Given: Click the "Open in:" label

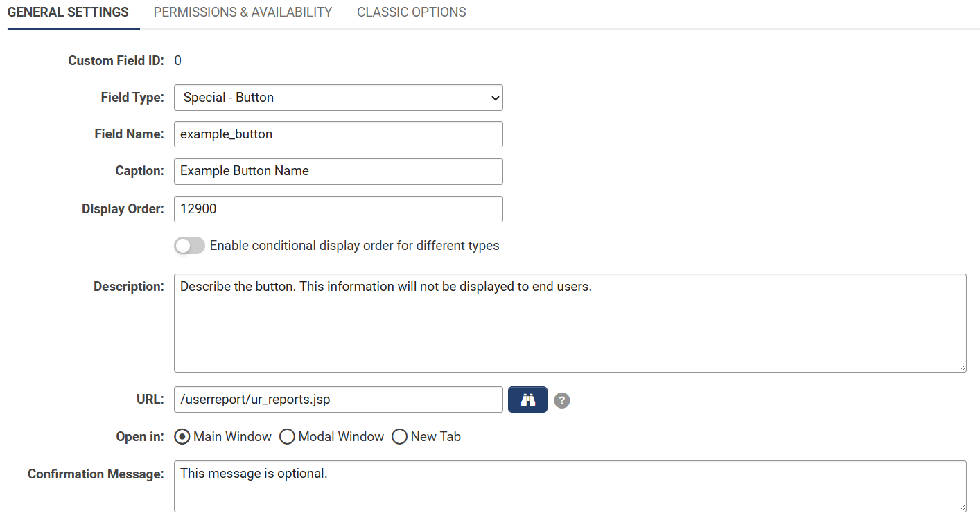Looking at the screenshot, I should (140, 437).
